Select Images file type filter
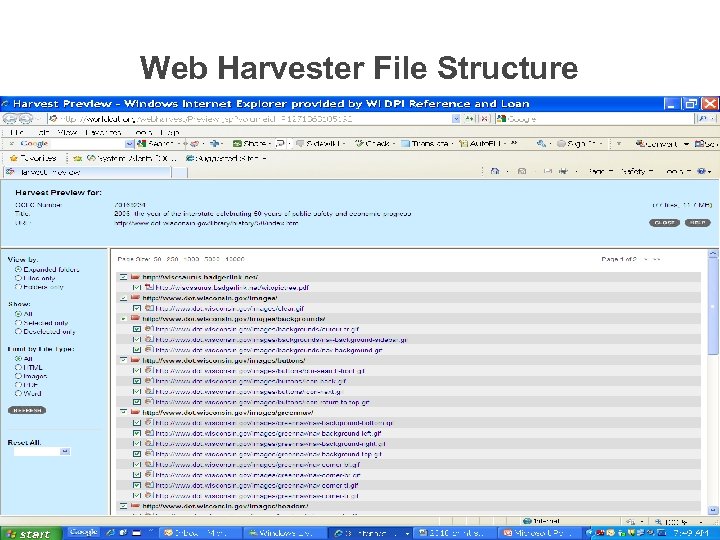This screenshot has width=720, height=540. pyautogui.click(x=18, y=376)
